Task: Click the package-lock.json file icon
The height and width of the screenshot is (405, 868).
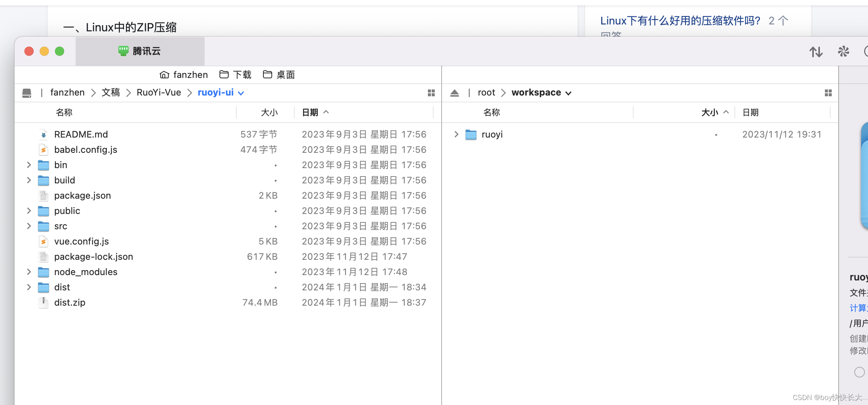Action: pyautogui.click(x=44, y=257)
